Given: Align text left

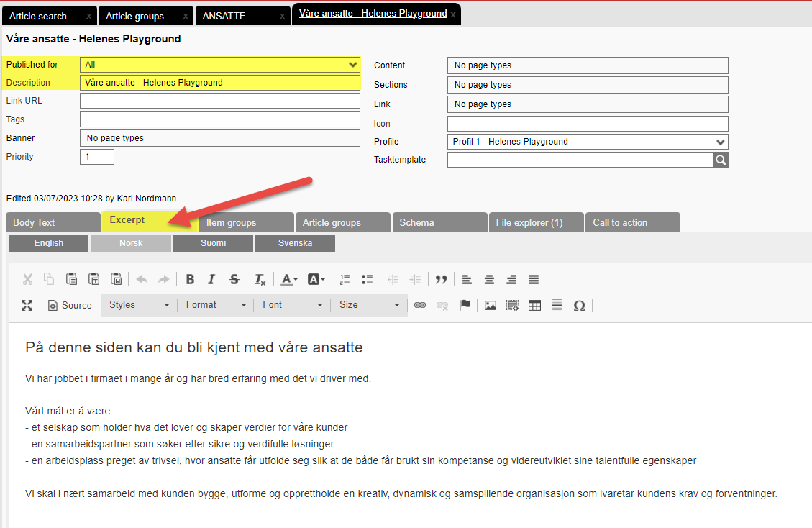Looking at the screenshot, I should [467, 279].
